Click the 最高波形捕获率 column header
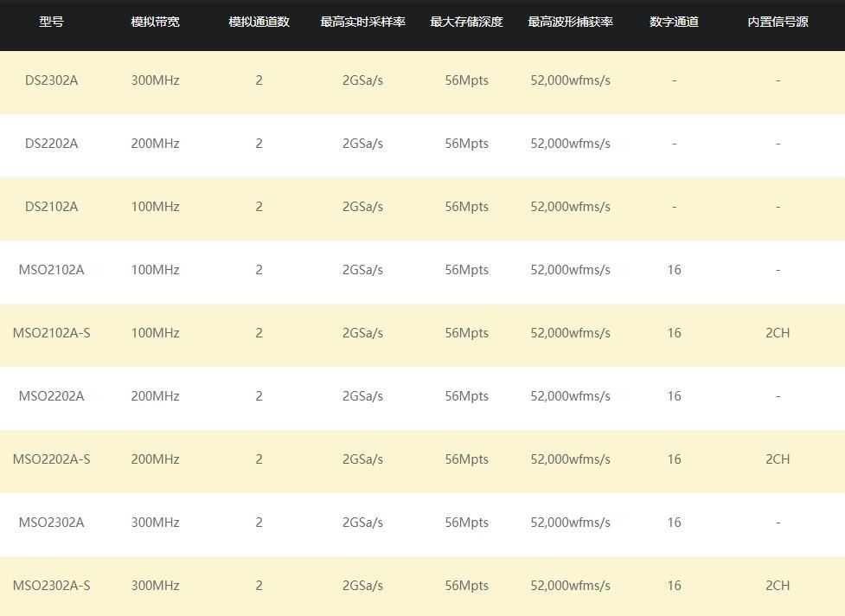The width and height of the screenshot is (845, 616). tap(570, 22)
